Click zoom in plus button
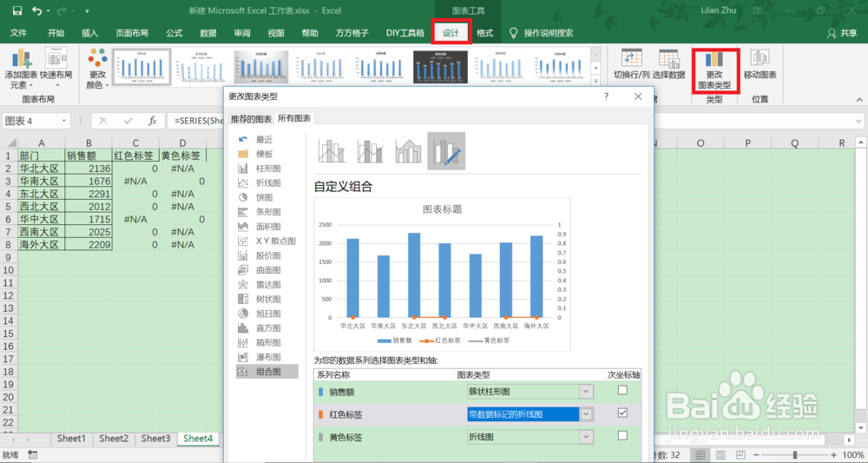 (x=833, y=454)
